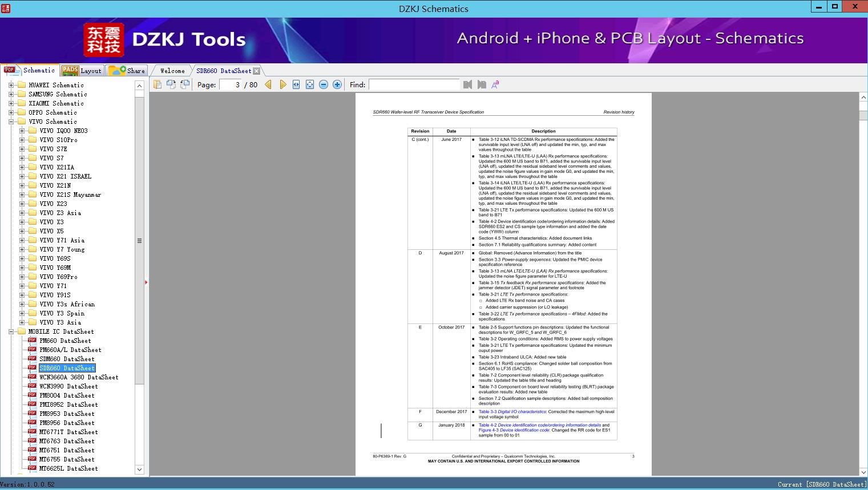Select the MT6625L DataSheet entry
This screenshot has width=868, height=490.
(68, 468)
